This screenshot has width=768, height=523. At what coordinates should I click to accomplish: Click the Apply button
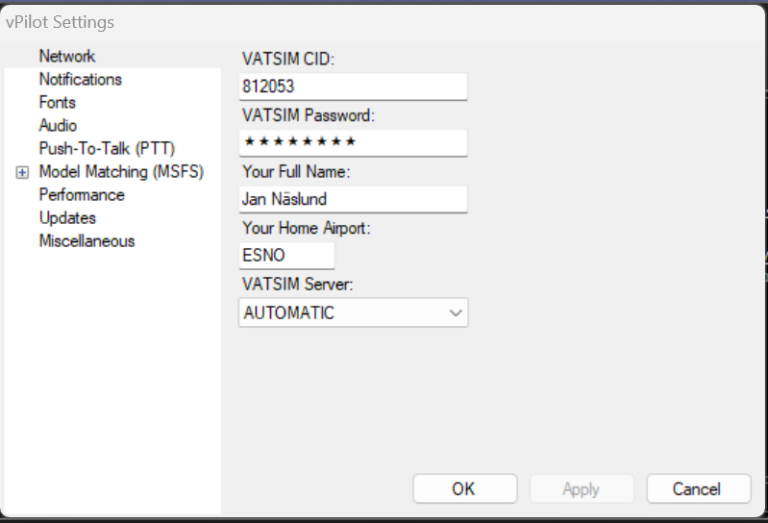pyautogui.click(x=581, y=489)
